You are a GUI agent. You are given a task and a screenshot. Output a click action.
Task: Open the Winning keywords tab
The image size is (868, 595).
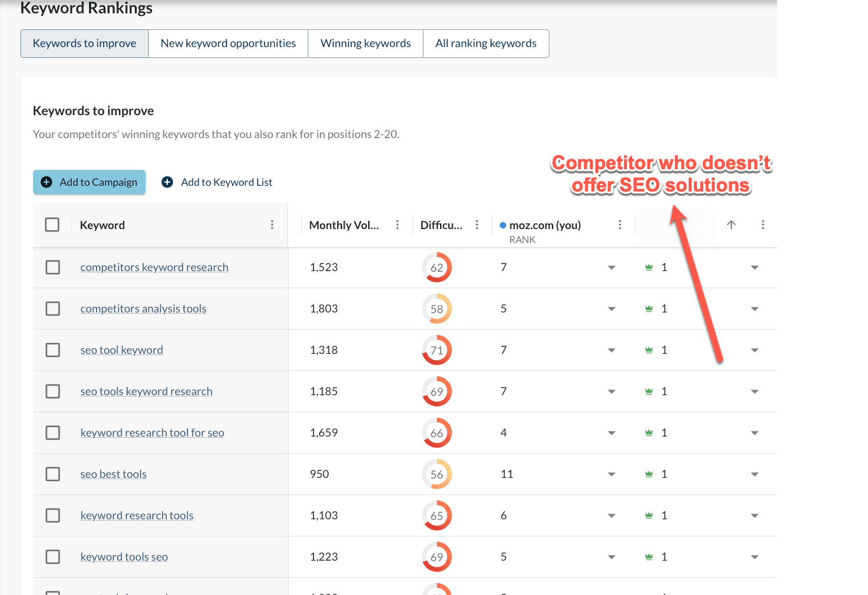[x=366, y=43]
